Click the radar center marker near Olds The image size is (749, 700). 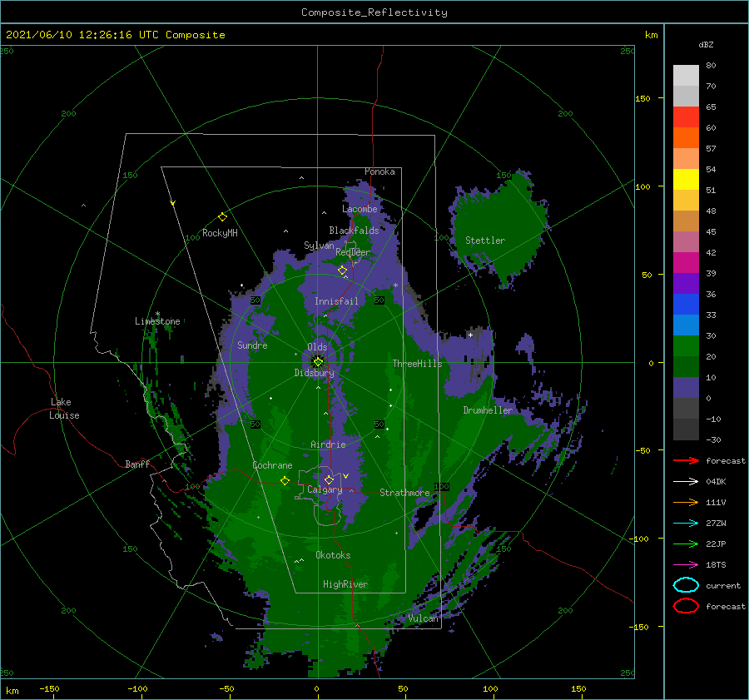click(318, 362)
